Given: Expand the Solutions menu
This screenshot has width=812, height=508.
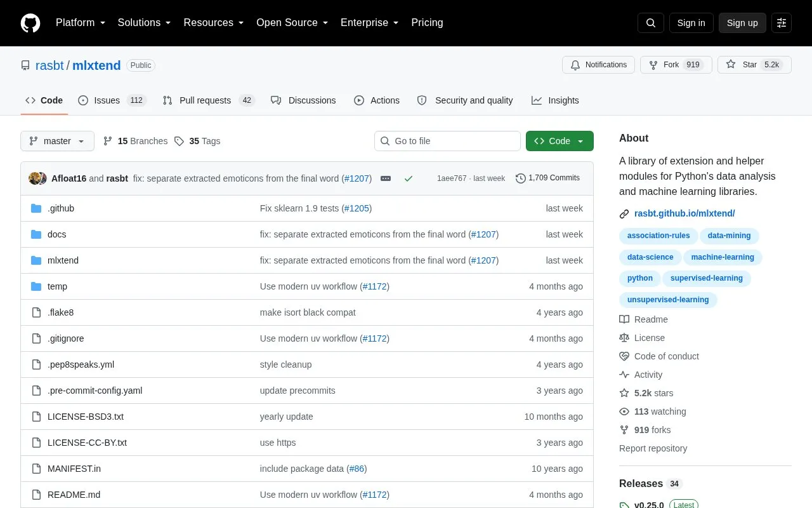Looking at the screenshot, I should 145,23.
